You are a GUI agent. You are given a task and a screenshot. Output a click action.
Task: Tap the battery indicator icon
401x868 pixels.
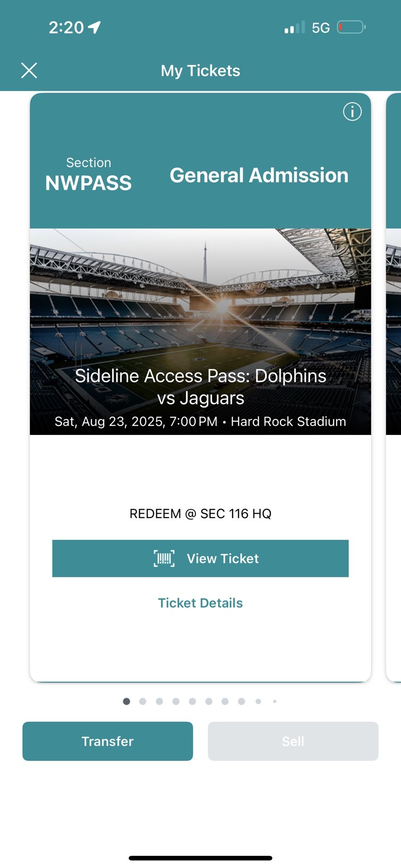[x=351, y=28]
